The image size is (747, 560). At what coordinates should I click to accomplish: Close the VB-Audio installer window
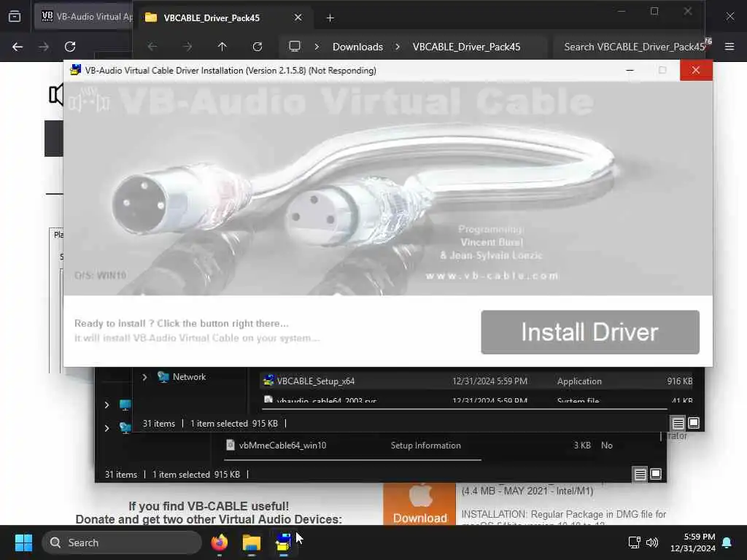(695, 71)
